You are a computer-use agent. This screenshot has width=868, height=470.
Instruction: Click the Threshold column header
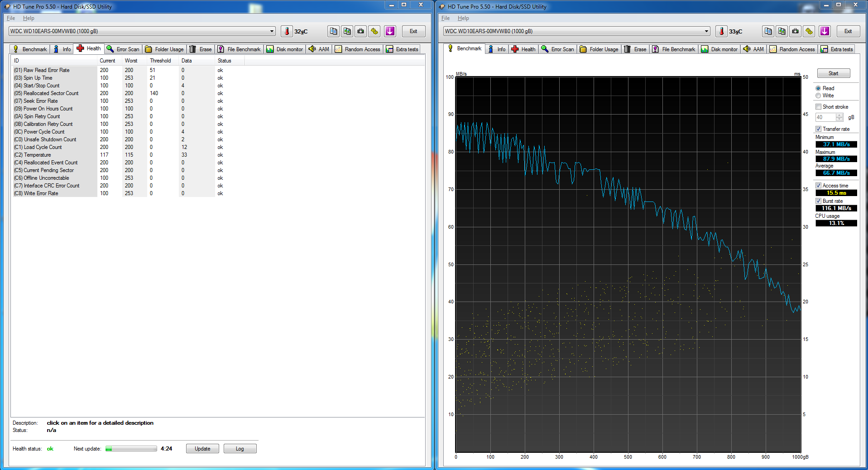tap(163, 61)
